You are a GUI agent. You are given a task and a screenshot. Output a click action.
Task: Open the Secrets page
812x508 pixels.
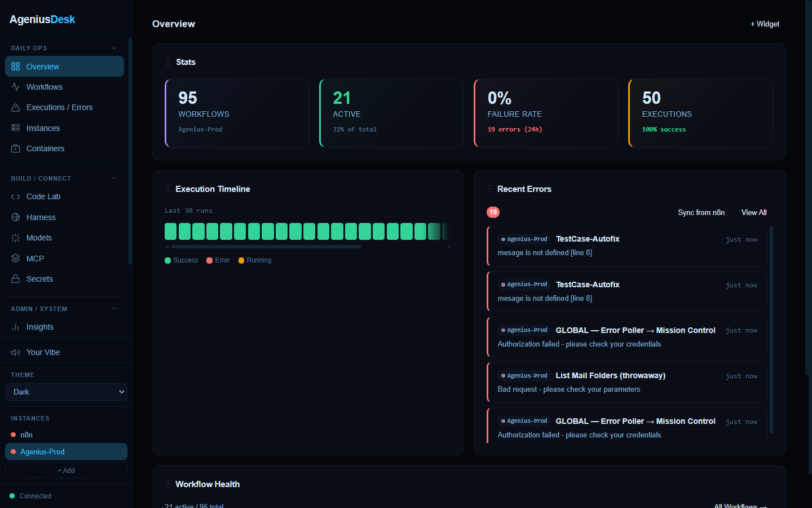(x=64, y=279)
